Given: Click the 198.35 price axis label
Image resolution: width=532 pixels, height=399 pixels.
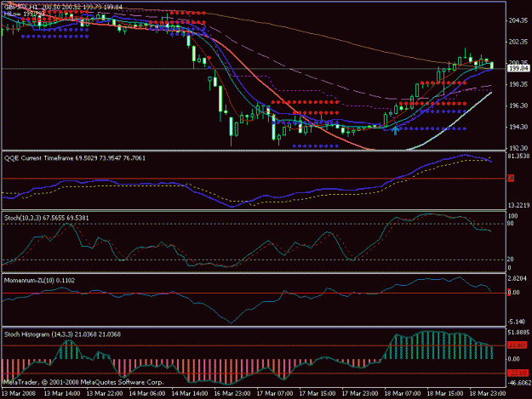Looking at the screenshot, I should pos(518,84).
